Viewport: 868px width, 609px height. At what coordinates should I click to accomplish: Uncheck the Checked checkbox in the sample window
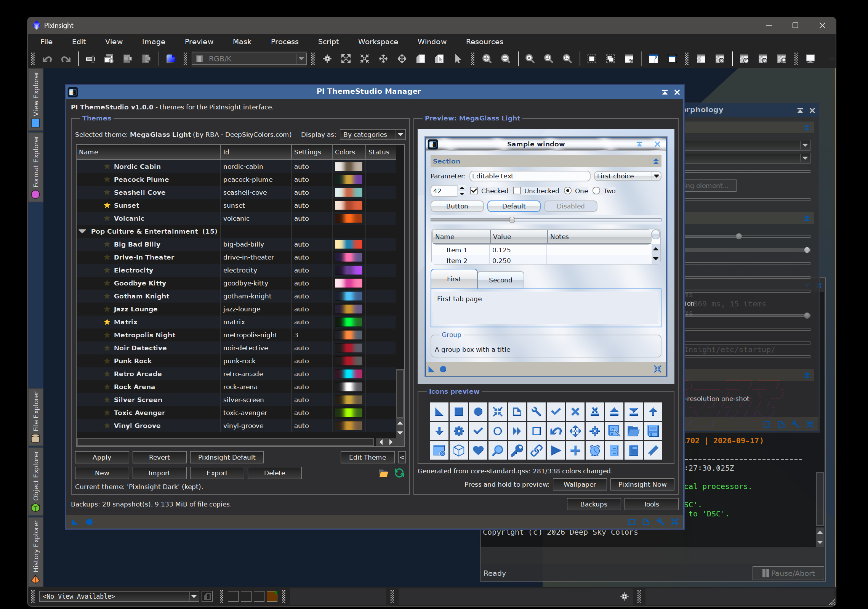(474, 191)
